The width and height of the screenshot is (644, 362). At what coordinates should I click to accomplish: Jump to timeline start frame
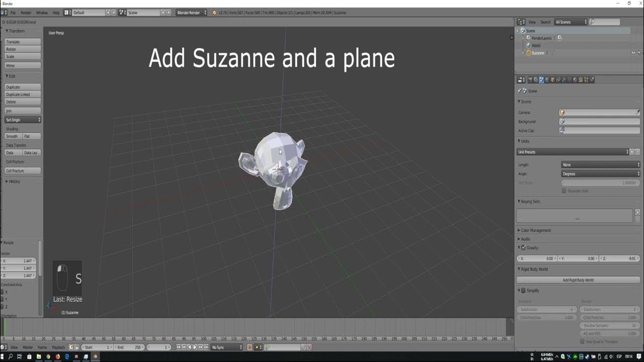(179, 347)
